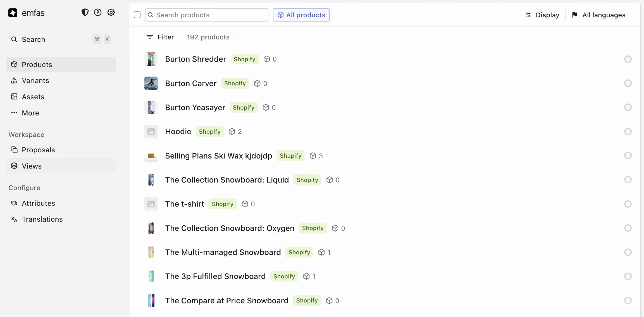644x317 pixels.
Task: Navigate to Products in the sidebar
Action: point(37,64)
